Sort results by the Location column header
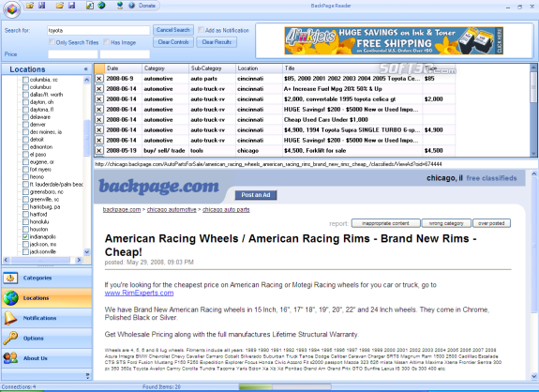 coord(259,68)
